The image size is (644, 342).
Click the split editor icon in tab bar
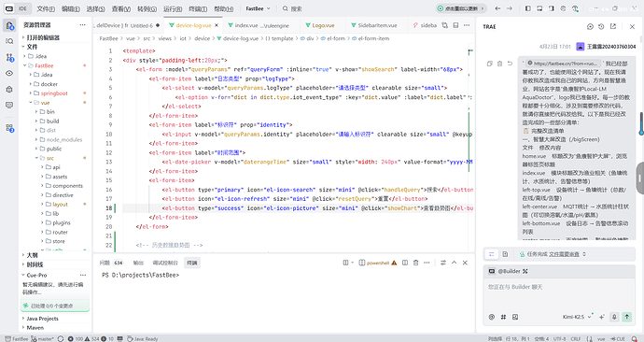[x=455, y=25]
